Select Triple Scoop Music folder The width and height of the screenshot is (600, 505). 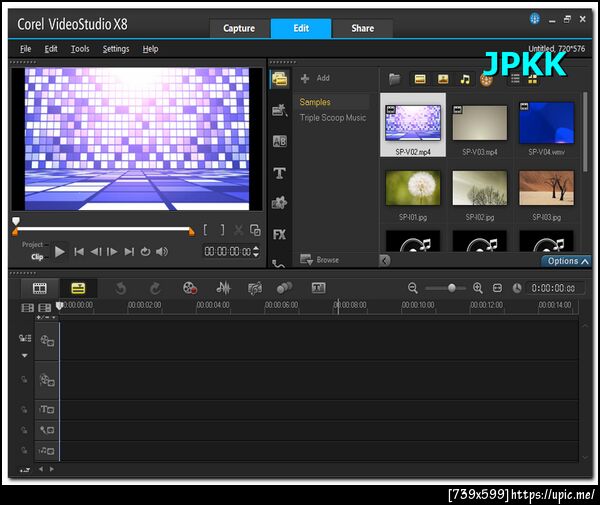coord(333,118)
